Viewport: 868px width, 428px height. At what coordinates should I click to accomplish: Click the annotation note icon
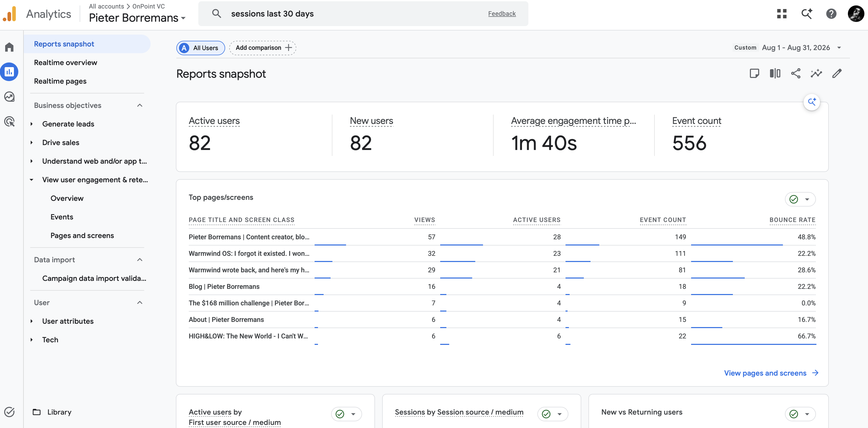754,74
